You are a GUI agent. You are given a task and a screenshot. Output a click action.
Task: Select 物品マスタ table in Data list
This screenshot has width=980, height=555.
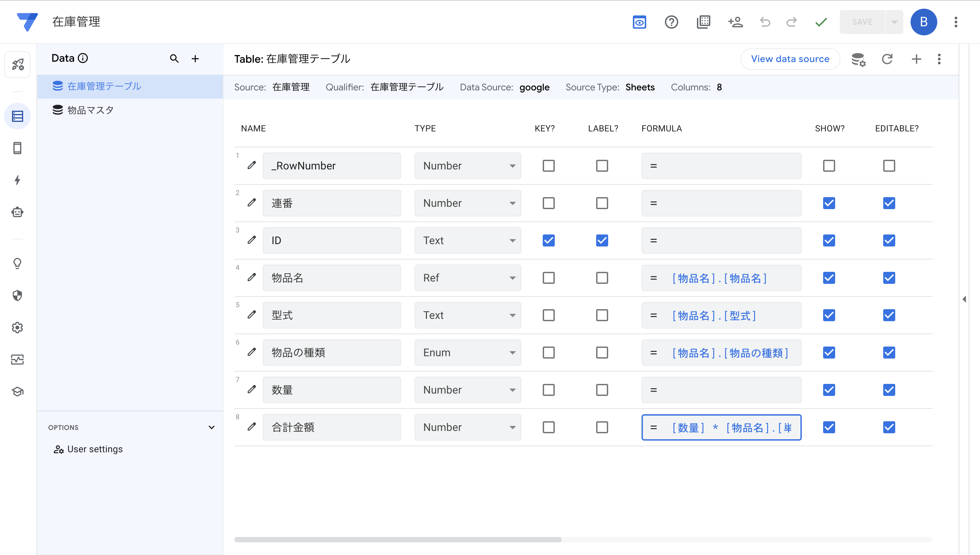pyautogui.click(x=90, y=110)
